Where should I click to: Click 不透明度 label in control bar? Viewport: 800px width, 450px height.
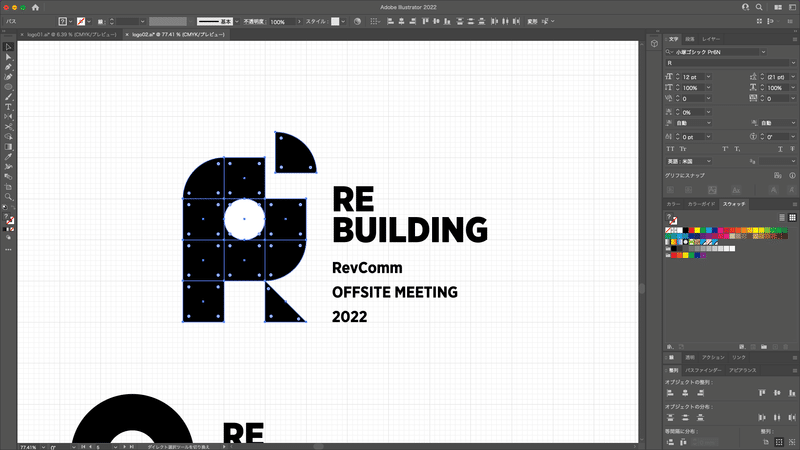pos(255,21)
